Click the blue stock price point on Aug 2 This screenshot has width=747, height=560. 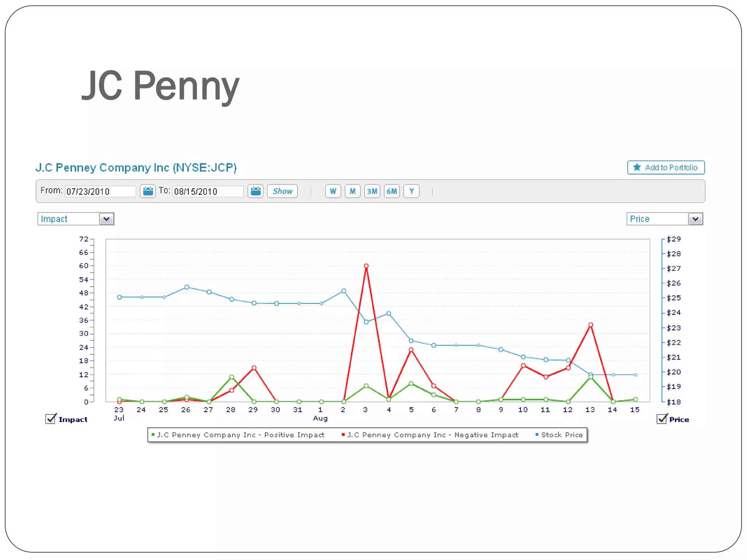click(x=344, y=291)
